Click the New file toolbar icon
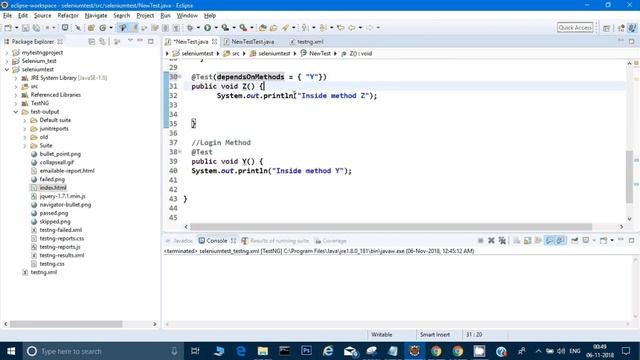The height and width of the screenshot is (360, 640). [8, 28]
